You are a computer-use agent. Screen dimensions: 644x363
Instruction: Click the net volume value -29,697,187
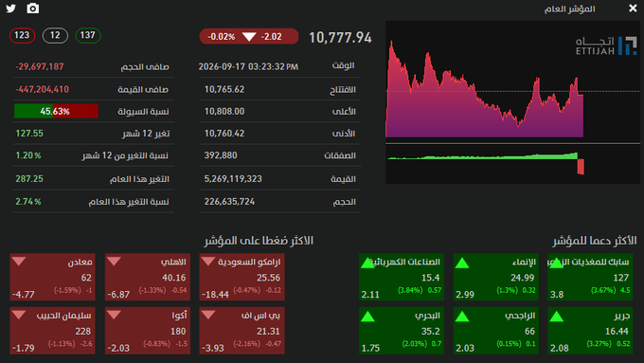(40, 66)
